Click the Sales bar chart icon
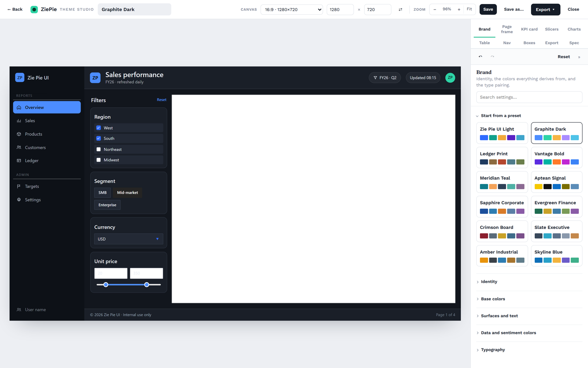The width and height of the screenshot is (588, 368). click(19, 121)
